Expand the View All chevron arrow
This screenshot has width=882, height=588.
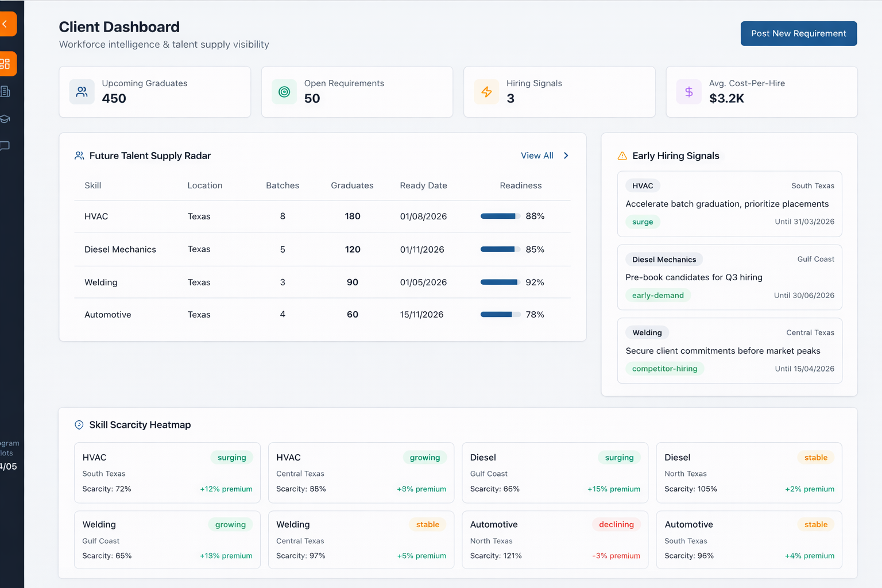click(x=566, y=155)
